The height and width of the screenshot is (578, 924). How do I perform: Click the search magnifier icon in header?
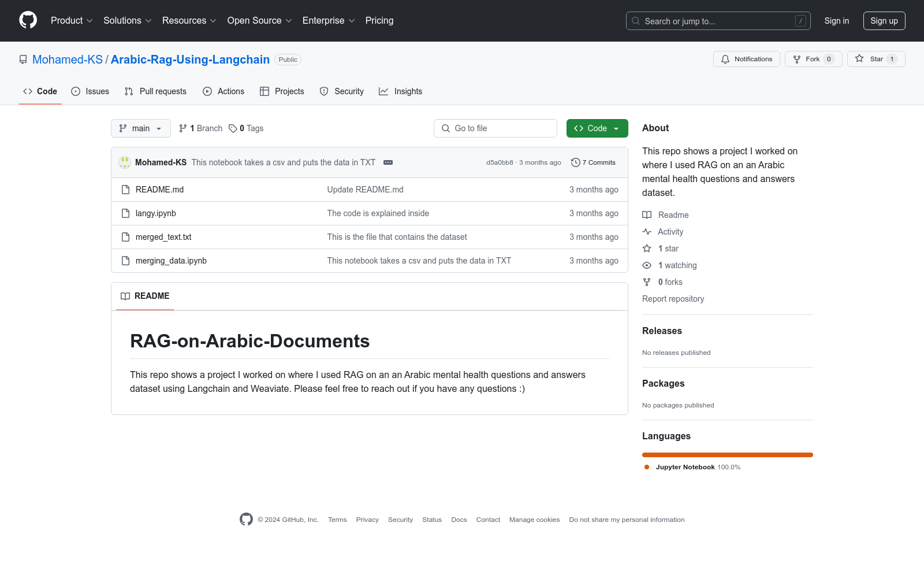click(636, 21)
